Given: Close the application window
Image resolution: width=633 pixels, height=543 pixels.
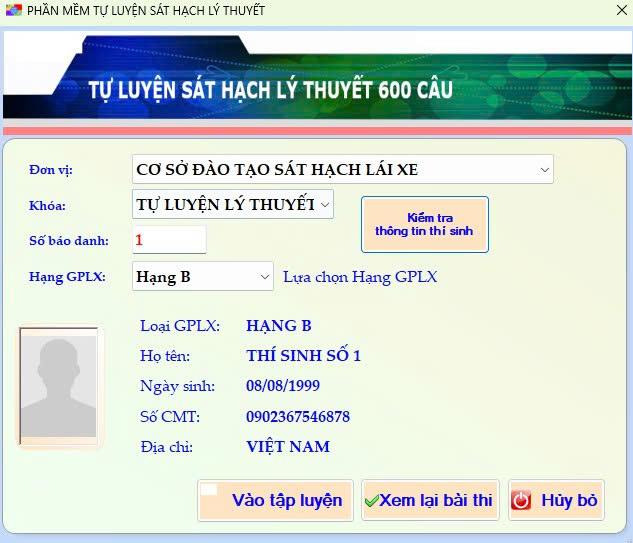Looking at the screenshot, I should [x=622, y=10].
